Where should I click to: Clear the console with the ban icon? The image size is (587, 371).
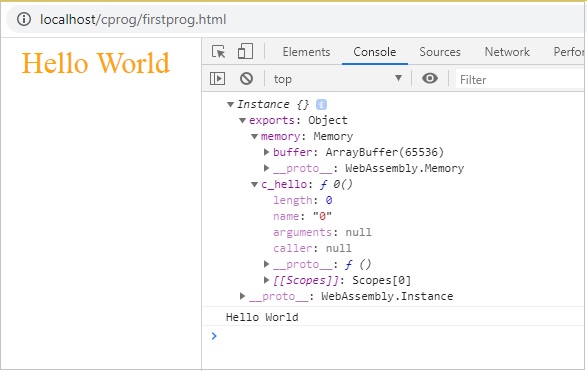pyautogui.click(x=246, y=79)
